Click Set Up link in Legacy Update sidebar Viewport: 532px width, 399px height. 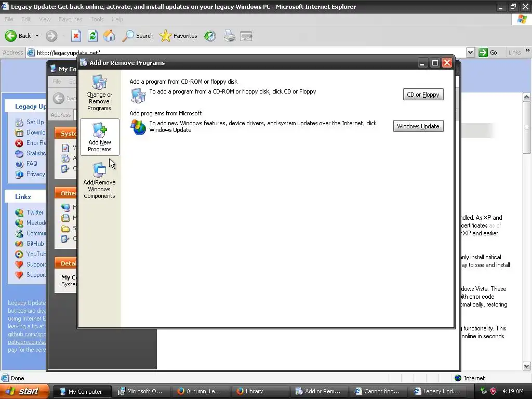[35, 122]
